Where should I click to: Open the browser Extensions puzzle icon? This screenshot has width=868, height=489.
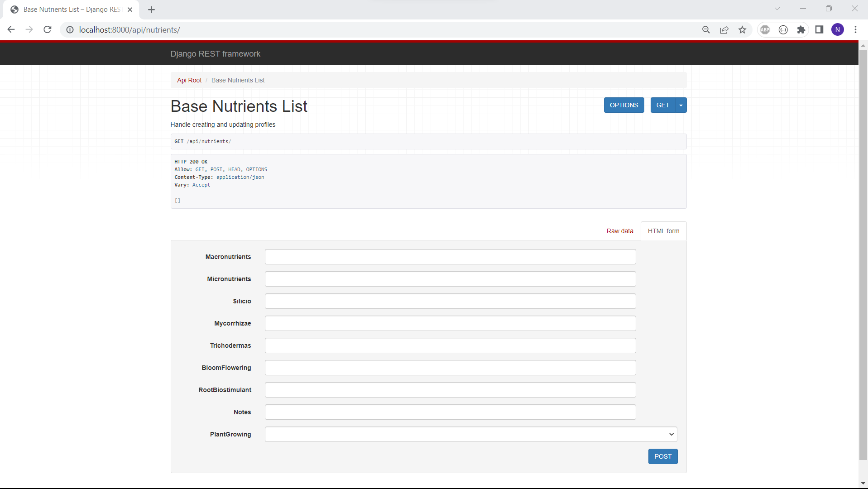coord(801,30)
